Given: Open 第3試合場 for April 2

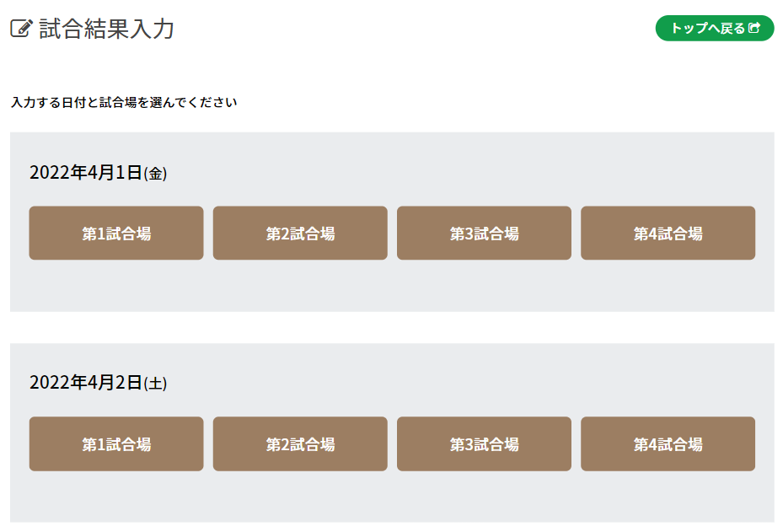Looking at the screenshot, I should (x=484, y=444).
